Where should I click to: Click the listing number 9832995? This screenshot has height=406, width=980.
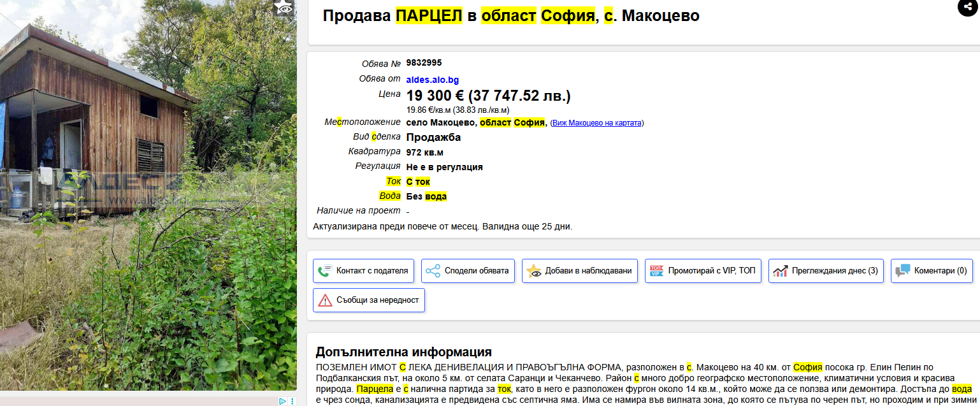click(x=424, y=62)
